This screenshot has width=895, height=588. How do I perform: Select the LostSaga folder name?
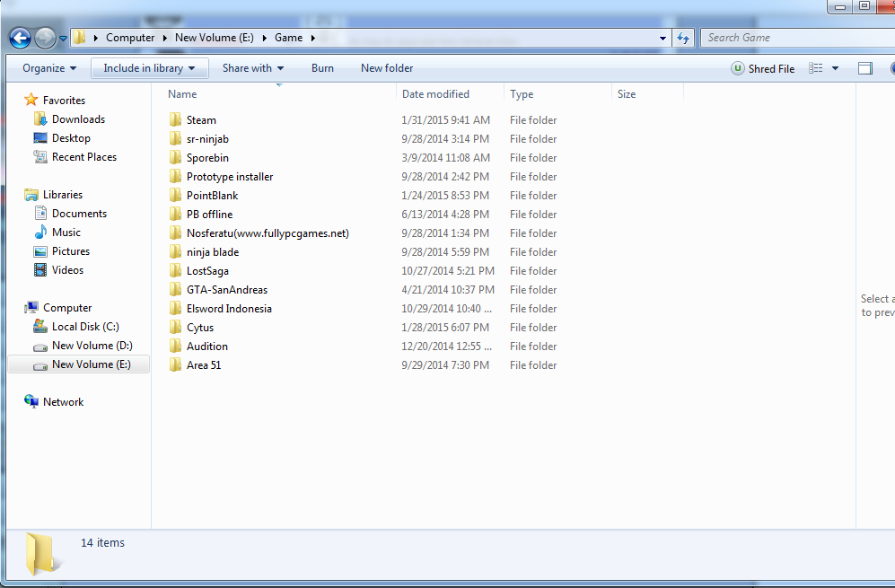point(207,270)
